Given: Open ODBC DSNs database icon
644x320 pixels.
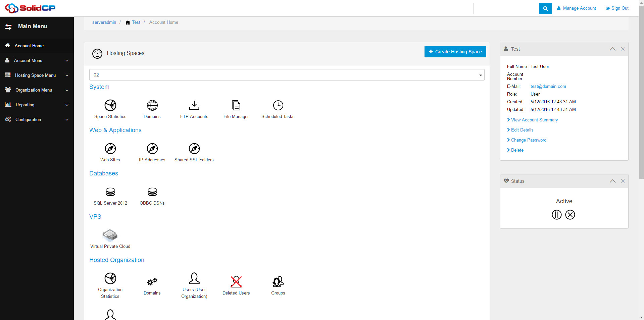Looking at the screenshot, I should coord(152,192).
